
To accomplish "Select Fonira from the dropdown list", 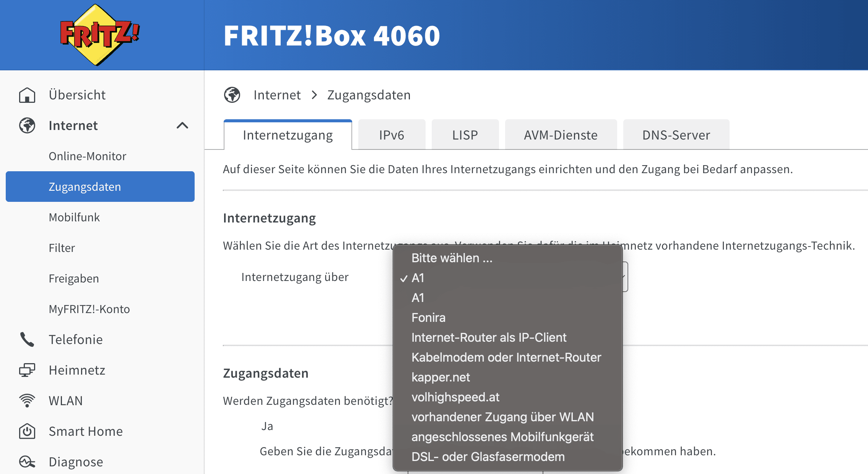I will tap(428, 318).
